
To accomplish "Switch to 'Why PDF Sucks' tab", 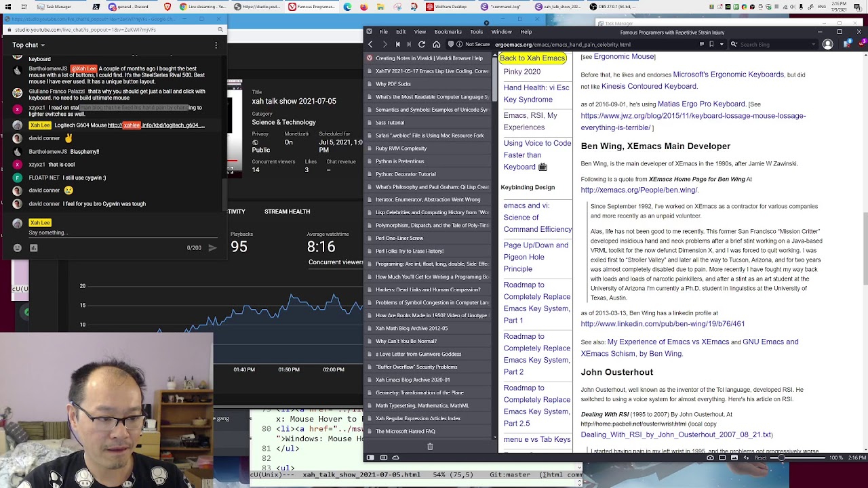I will pyautogui.click(x=427, y=84).
